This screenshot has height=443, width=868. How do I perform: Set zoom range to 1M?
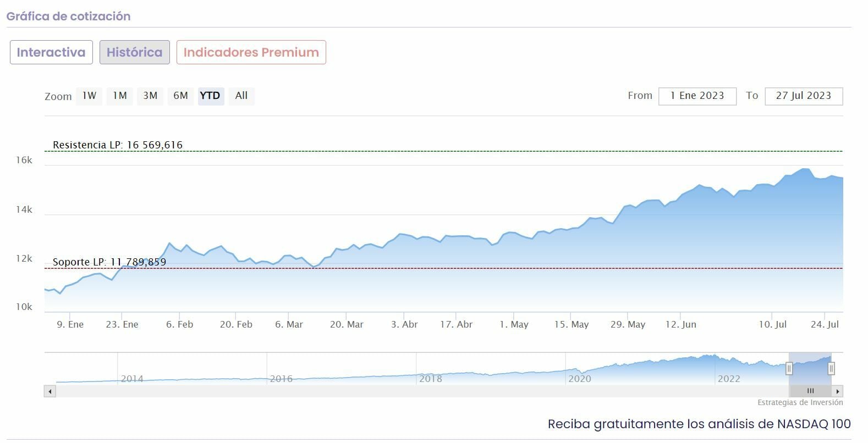120,96
